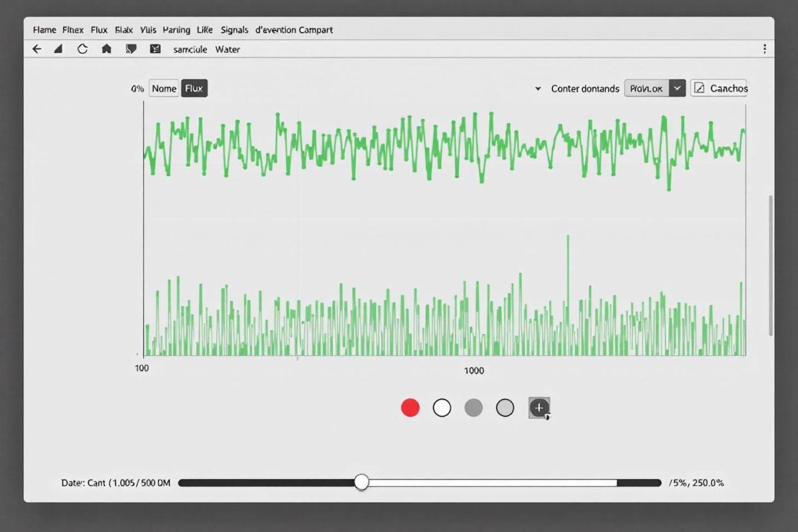Click the Canchos button
Screen dimensions: 798x532
720,88
